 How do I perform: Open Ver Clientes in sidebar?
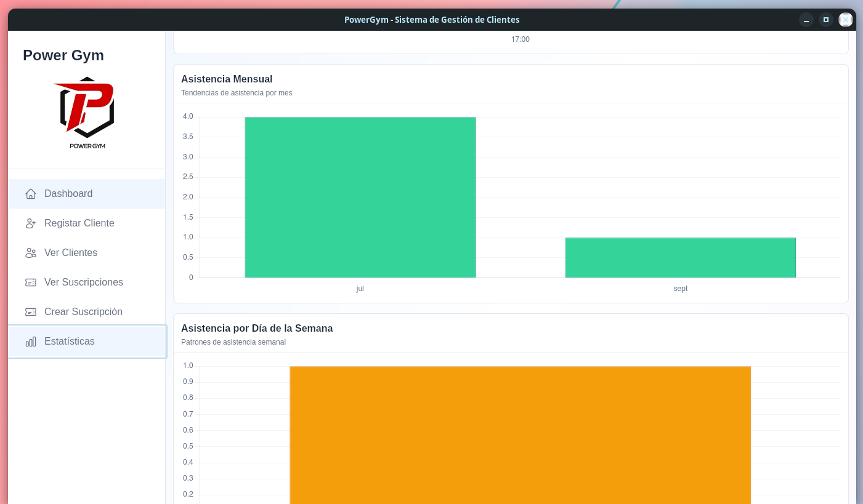coord(87,253)
